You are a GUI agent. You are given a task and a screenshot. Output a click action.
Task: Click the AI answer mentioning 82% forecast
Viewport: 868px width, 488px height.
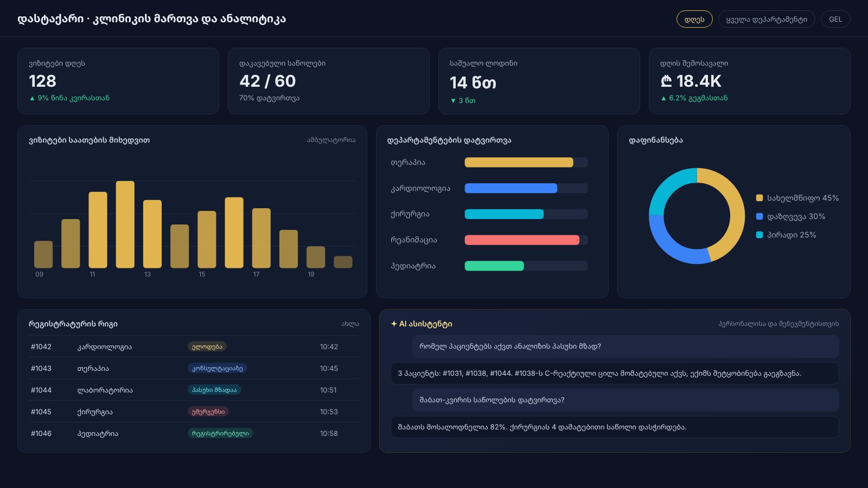615,427
